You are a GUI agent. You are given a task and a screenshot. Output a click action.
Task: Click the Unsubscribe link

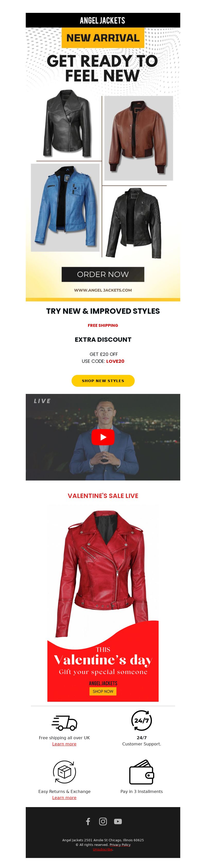point(102,849)
